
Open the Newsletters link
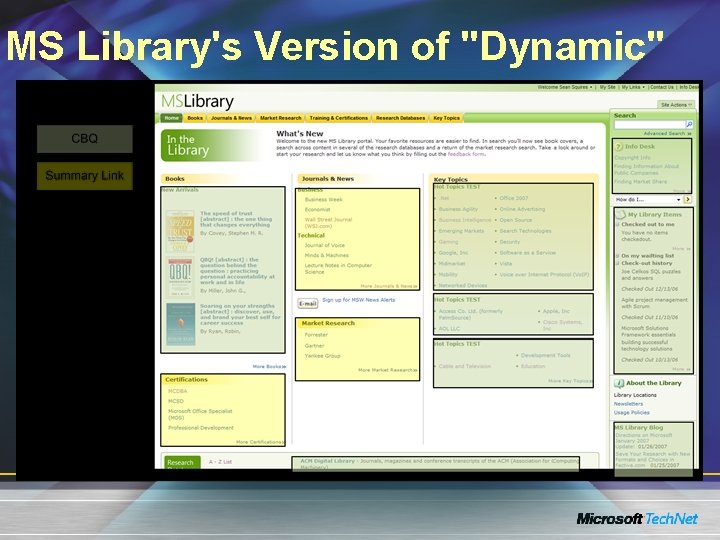[628, 404]
